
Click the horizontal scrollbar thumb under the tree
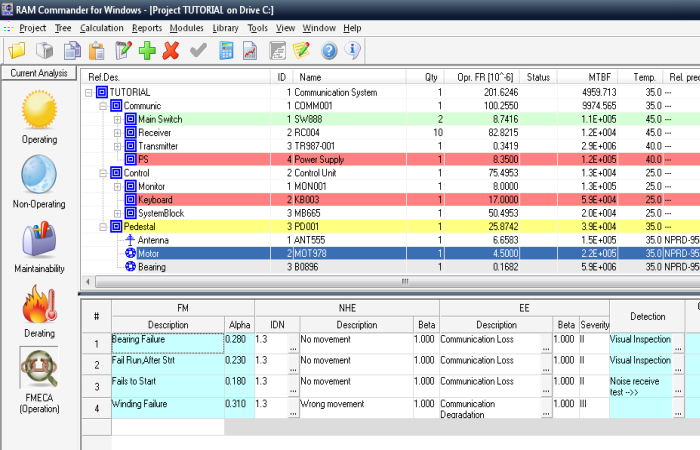(x=404, y=281)
